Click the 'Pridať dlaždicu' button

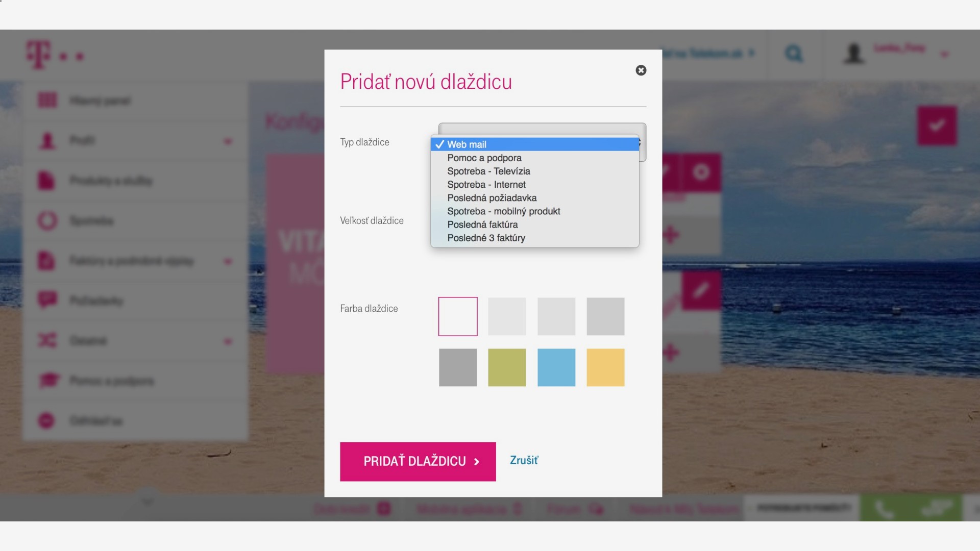(418, 461)
